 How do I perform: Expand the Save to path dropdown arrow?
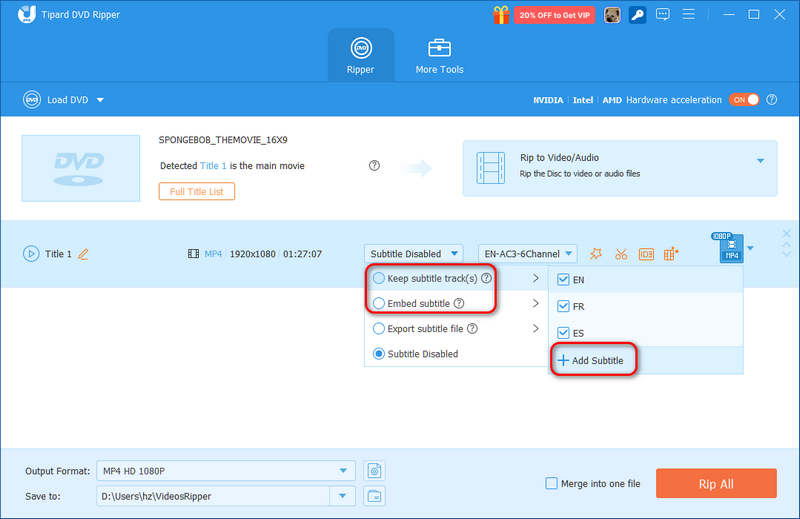(342, 496)
